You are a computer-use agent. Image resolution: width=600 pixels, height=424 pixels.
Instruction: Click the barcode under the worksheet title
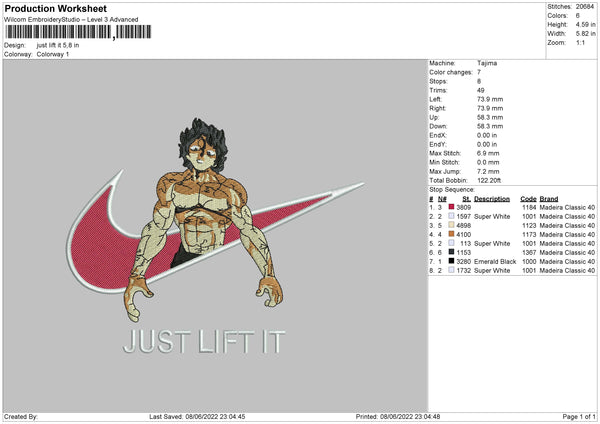[78, 32]
